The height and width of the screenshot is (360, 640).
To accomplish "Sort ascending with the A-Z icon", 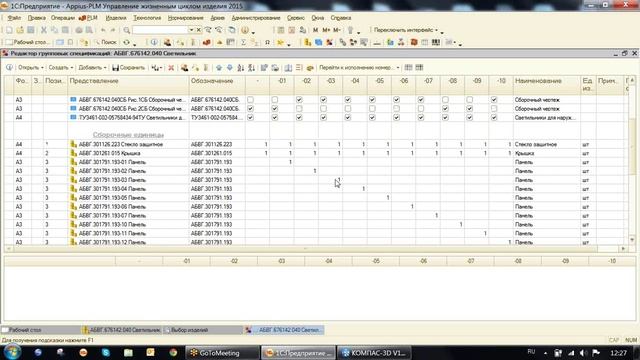I will click(241, 68).
